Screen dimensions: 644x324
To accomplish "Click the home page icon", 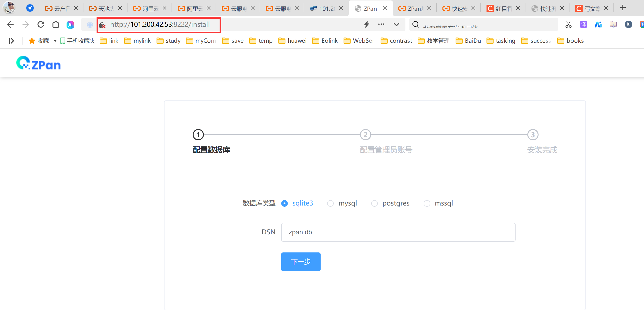I will (56, 25).
